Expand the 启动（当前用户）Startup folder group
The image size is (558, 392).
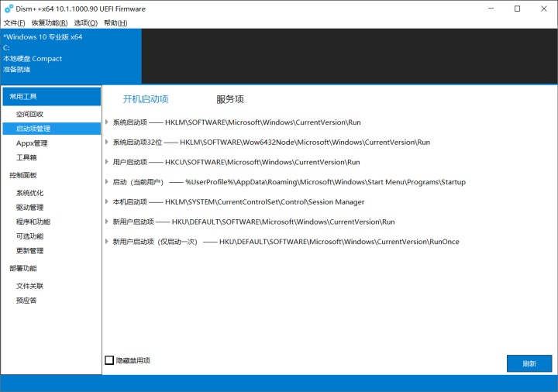tap(107, 182)
